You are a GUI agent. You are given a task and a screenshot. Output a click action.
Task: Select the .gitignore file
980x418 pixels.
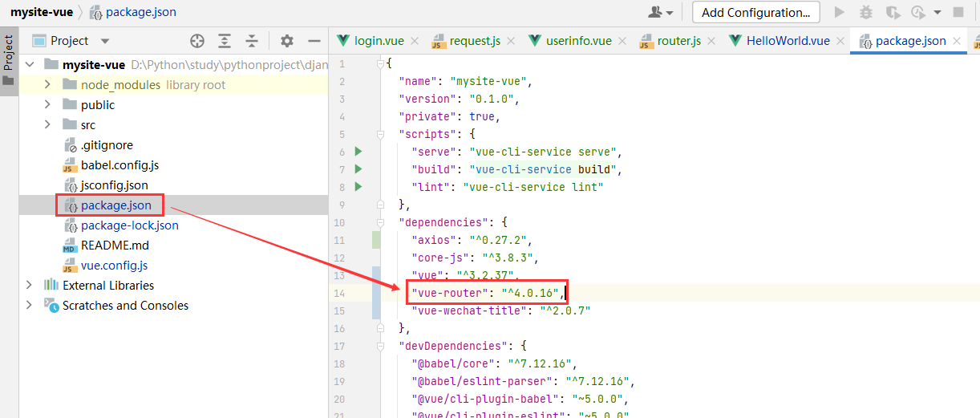coord(106,145)
